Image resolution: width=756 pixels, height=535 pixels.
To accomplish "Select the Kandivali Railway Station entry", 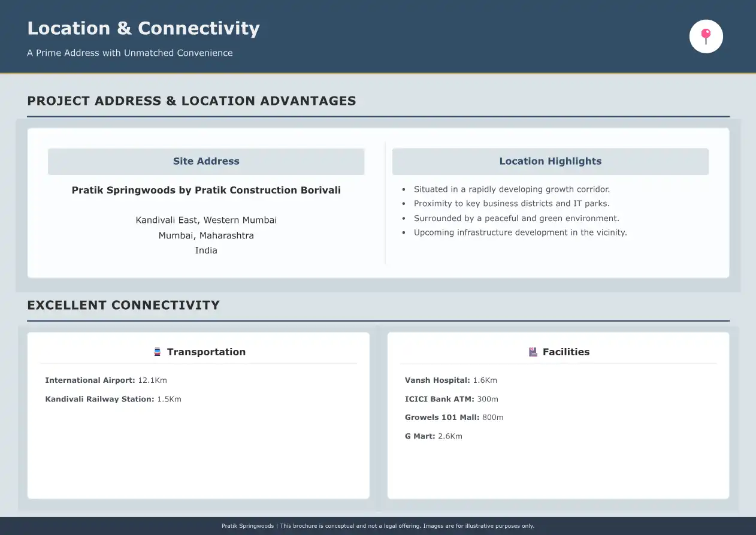I will [113, 399].
